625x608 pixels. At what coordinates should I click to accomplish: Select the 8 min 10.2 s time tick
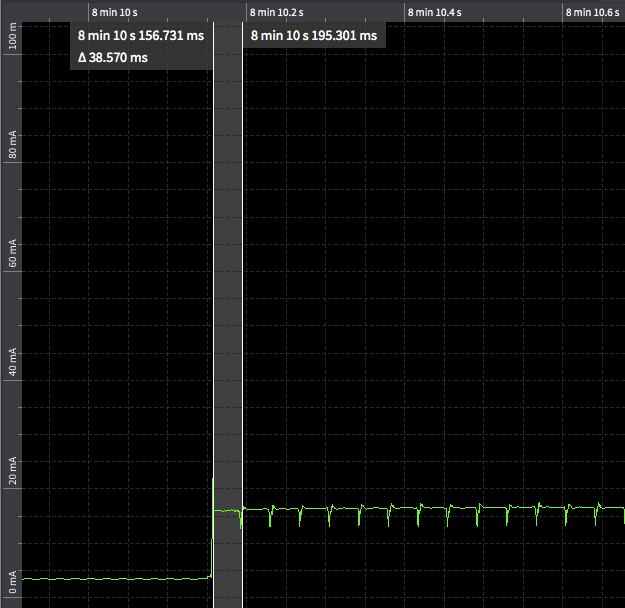[276, 12]
